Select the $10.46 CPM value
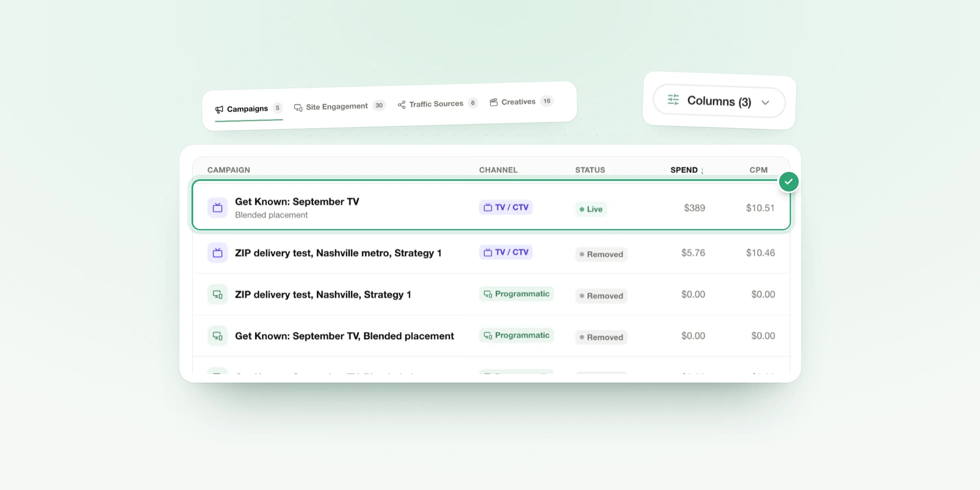Screen dimensions: 980x490 pos(760,253)
